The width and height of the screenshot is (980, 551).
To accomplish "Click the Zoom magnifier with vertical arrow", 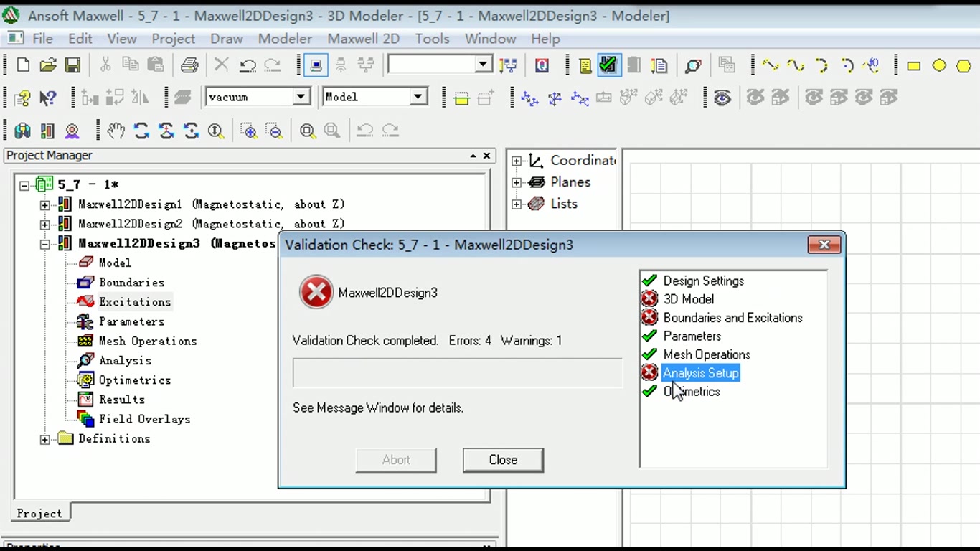I will pyautogui.click(x=215, y=130).
